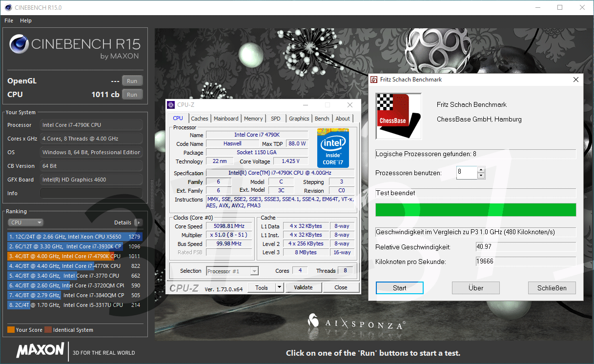Run the OpenGL test
The height and width of the screenshot is (364, 594).
pos(132,81)
